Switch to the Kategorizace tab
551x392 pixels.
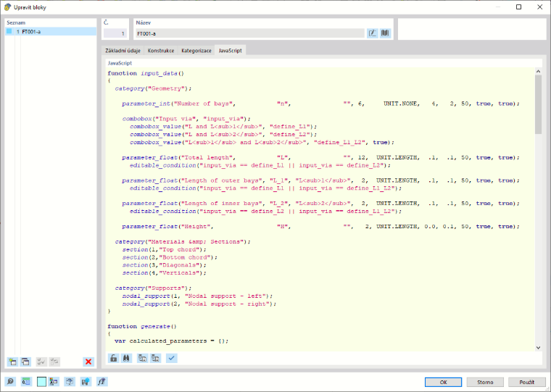pyautogui.click(x=196, y=51)
